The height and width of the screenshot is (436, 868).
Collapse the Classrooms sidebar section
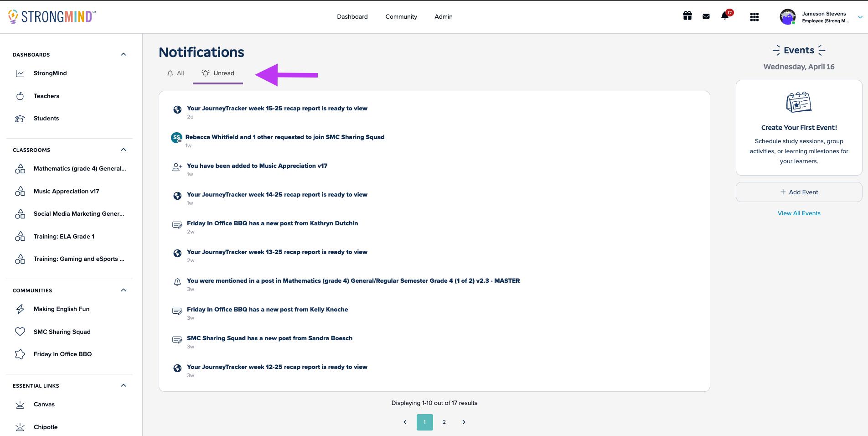(123, 150)
